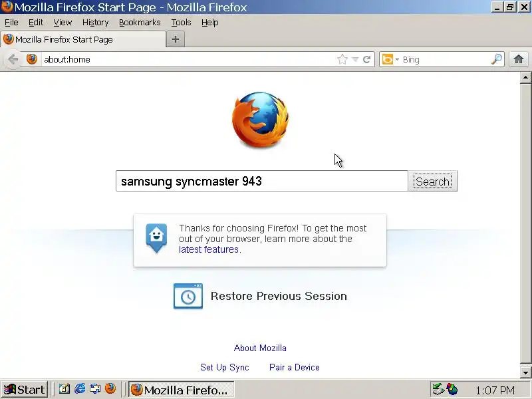The height and width of the screenshot is (399, 532).
Task: Bookmark this page with the star icon
Action: click(342, 59)
